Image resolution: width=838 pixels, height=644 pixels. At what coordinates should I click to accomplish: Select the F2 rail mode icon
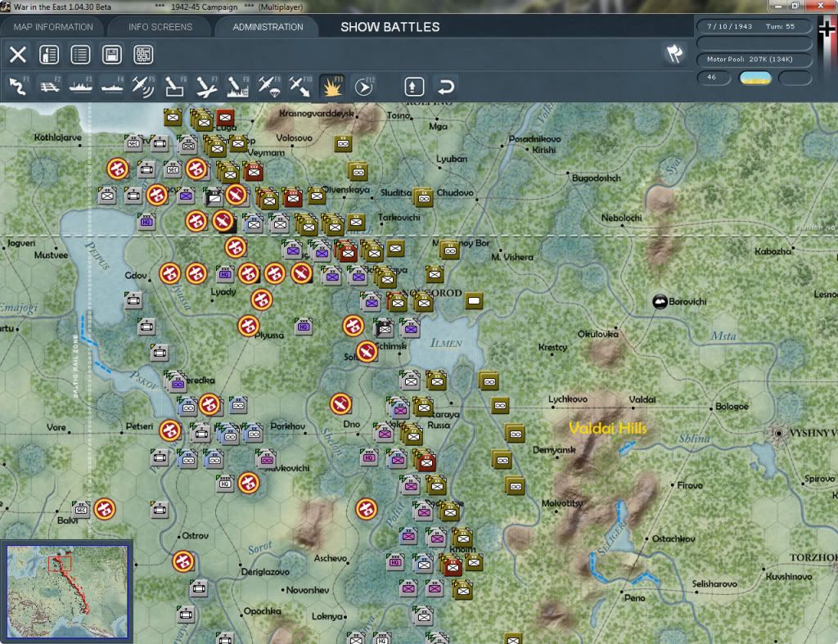pos(50,87)
